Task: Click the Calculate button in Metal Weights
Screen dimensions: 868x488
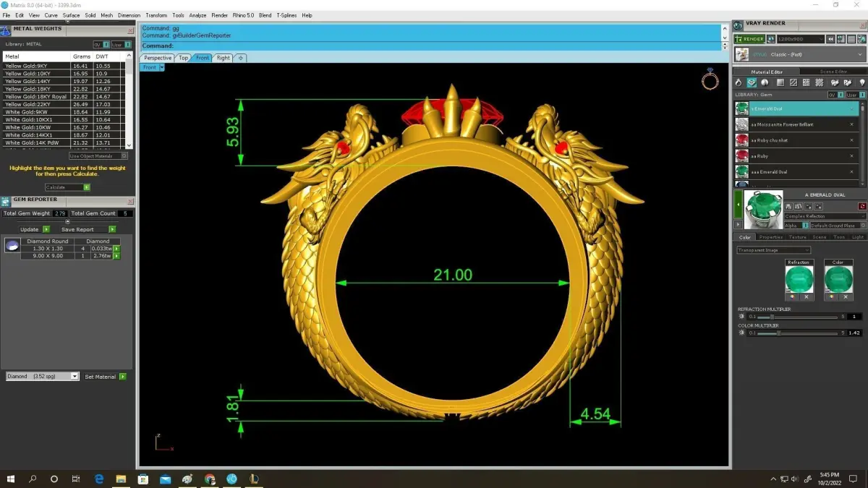Action: click(67, 187)
